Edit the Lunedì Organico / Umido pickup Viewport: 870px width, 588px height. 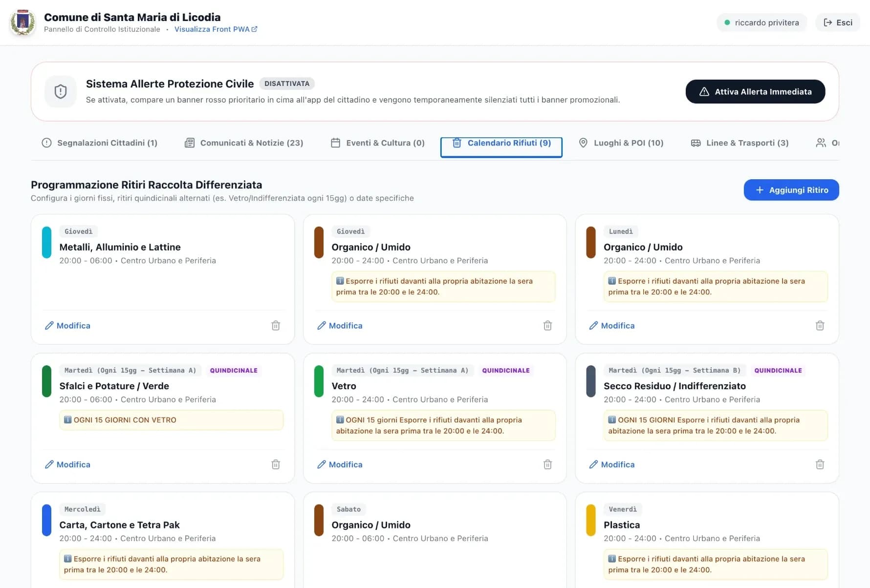(612, 326)
